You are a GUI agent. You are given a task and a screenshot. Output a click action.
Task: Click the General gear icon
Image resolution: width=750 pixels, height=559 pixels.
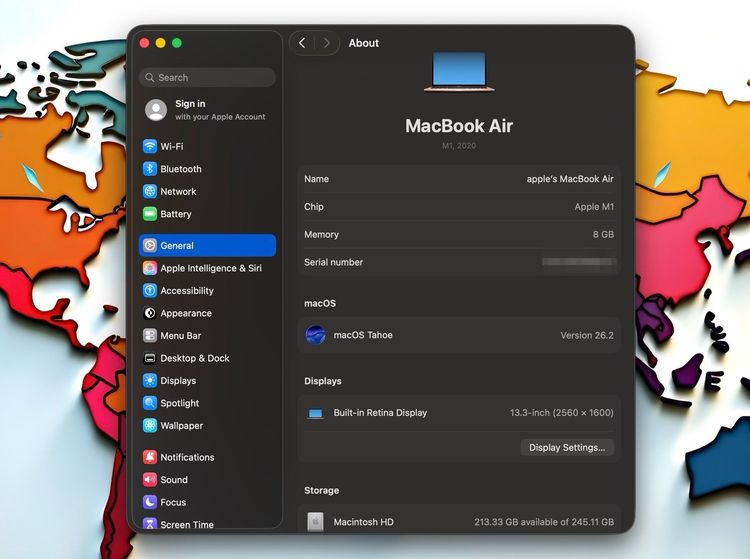[x=150, y=245]
